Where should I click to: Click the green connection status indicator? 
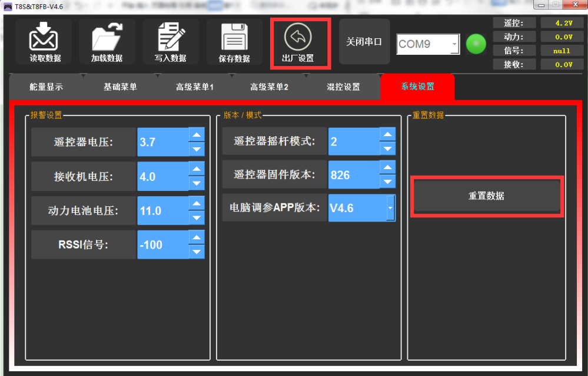click(476, 44)
